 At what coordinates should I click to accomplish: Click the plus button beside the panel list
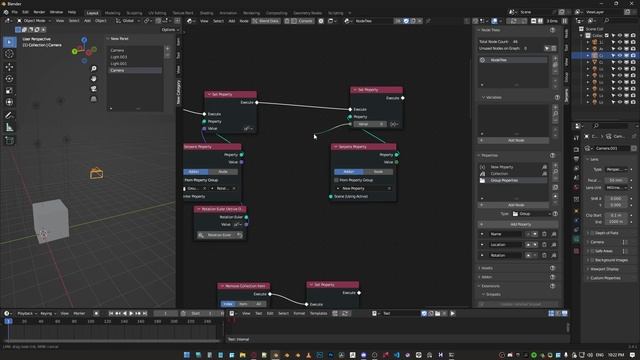167,48
